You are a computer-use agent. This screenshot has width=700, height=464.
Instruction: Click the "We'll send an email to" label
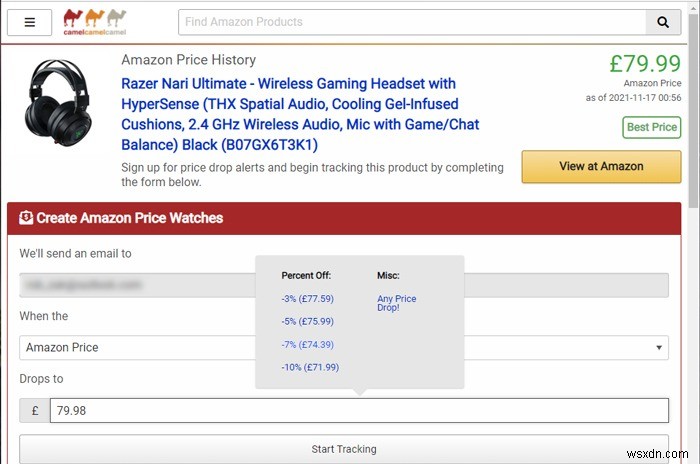75,254
